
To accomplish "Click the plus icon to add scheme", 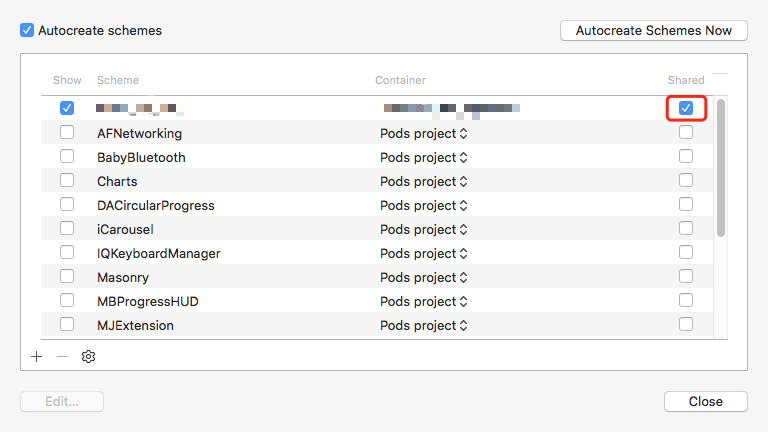I will click(x=37, y=356).
